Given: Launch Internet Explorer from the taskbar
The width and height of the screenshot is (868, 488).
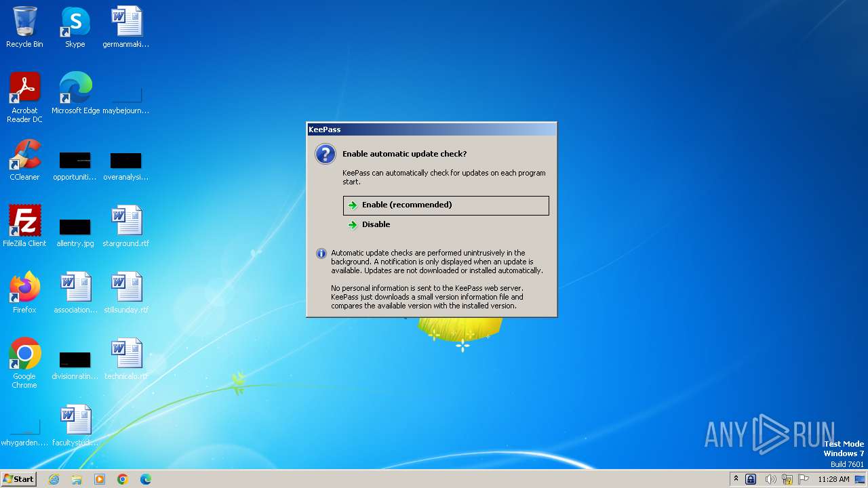Looking at the screenshot, I should pos(54,479).
